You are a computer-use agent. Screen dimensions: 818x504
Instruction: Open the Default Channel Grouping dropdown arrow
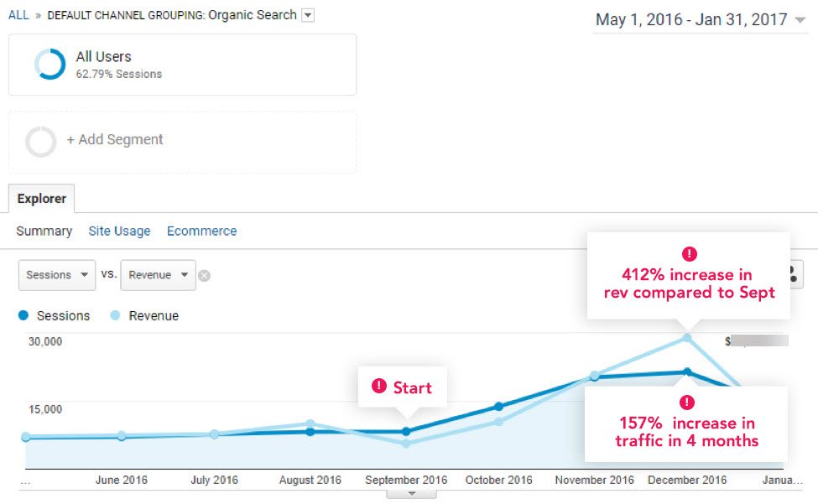pyautogui.click(x=307, y=15)
